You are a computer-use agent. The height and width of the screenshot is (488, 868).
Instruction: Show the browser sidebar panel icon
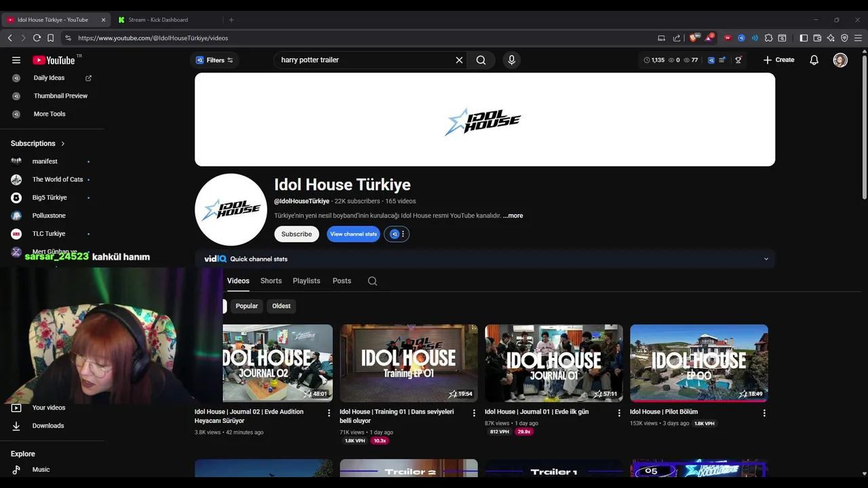coord(804,38)
